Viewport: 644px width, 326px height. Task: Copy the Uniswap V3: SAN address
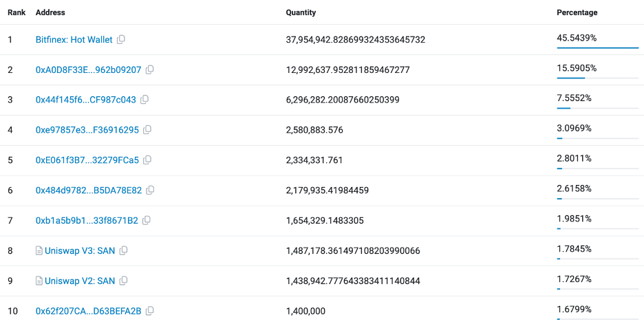coord(124,251)
